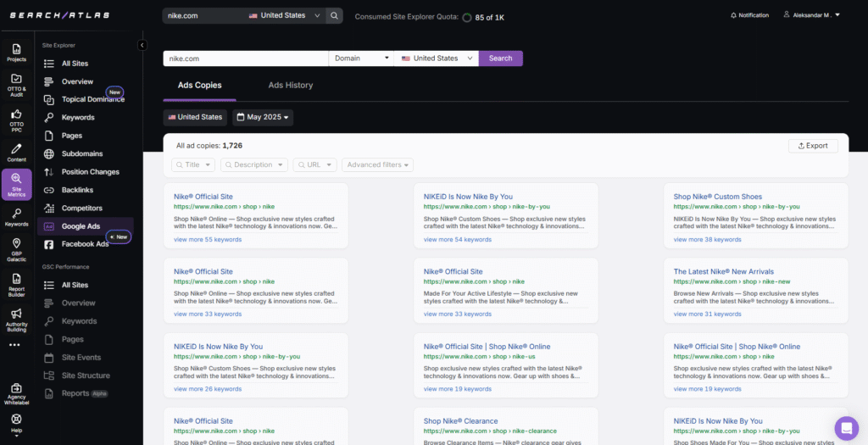This screenshot has width=868, height=445.
Task: Open The Latest Nike® New Arrivals title
Action: (x=724, y=272)
